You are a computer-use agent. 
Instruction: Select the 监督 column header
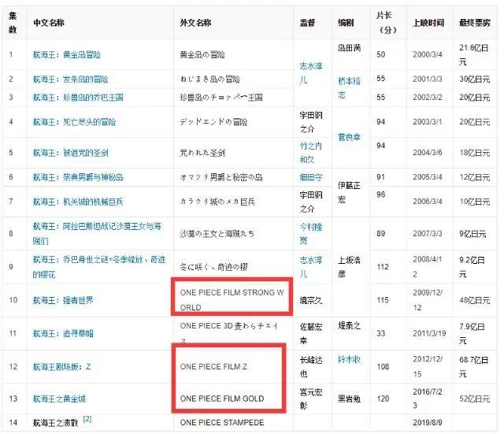pos(307,23)
